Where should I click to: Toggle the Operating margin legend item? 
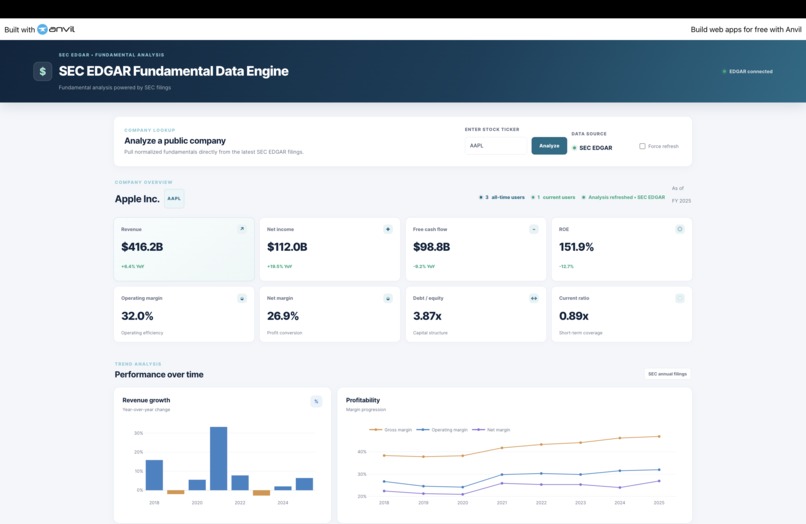tap(442, 429)
